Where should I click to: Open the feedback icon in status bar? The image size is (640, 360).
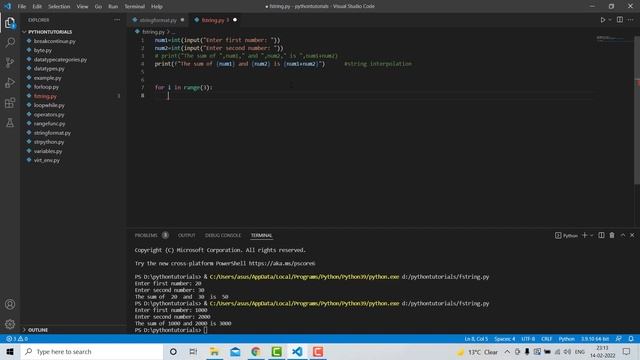[619, 339]
